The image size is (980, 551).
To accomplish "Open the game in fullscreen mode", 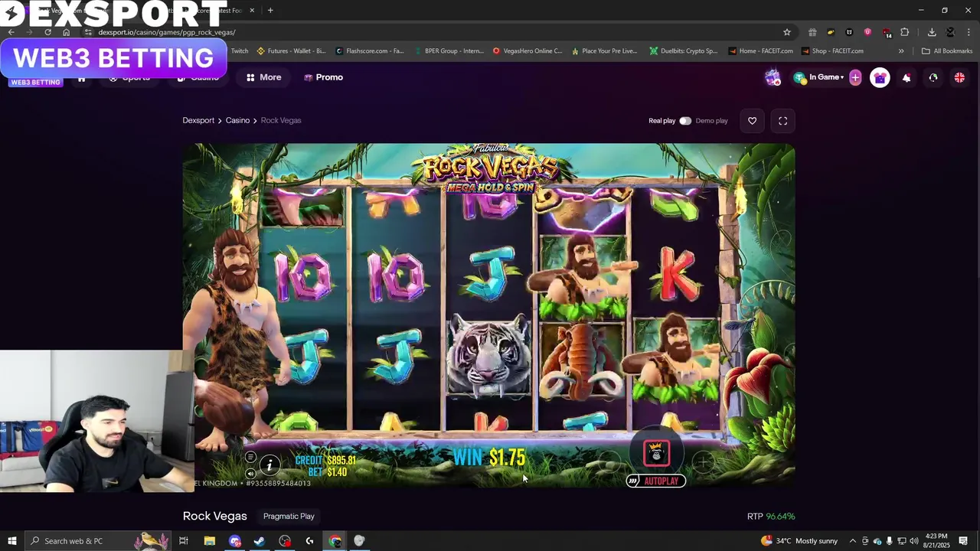I will tap(782, 121).
